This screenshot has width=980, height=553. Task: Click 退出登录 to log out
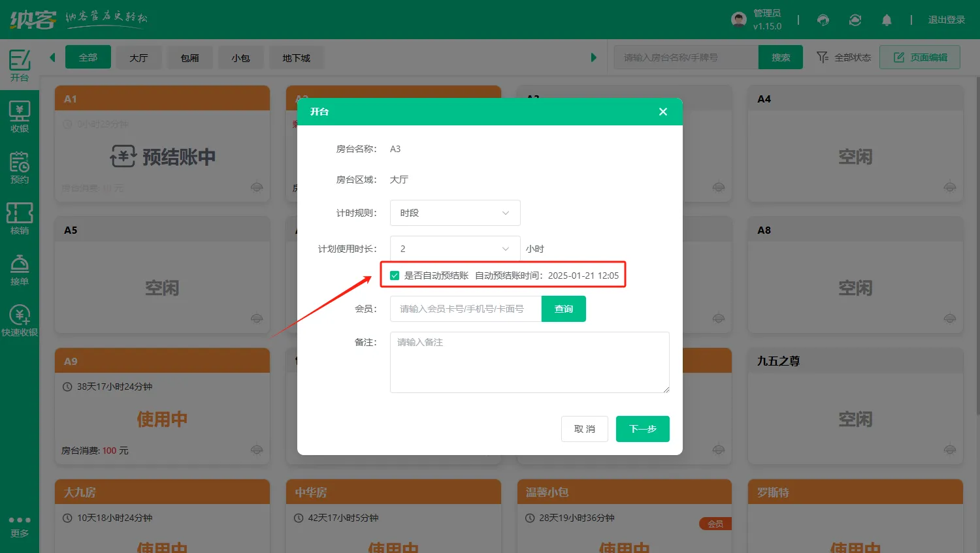click(x=947, y=20)
